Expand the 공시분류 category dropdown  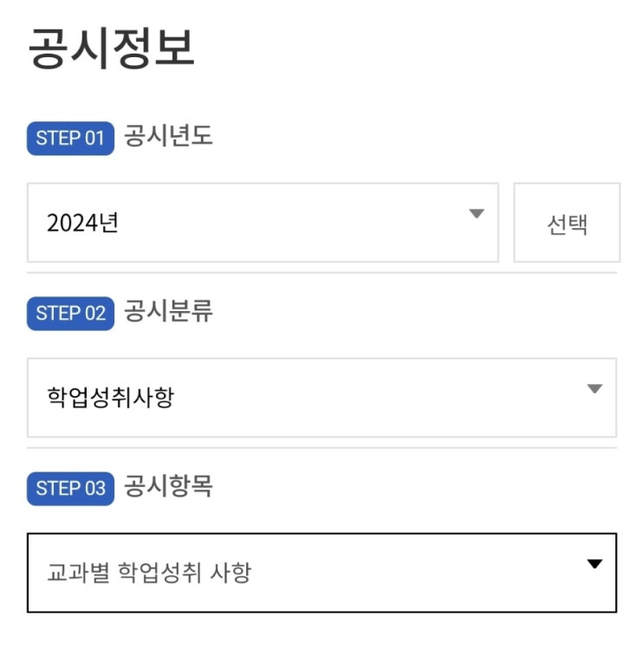pyautogui.click(x=322, y=398)
